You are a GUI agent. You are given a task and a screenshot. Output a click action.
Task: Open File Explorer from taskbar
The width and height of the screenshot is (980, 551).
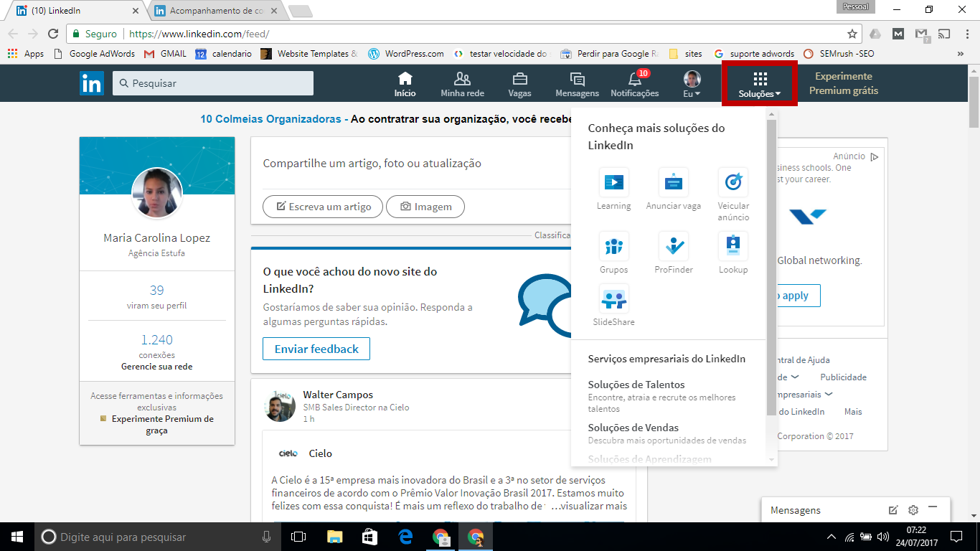point(335,537)
